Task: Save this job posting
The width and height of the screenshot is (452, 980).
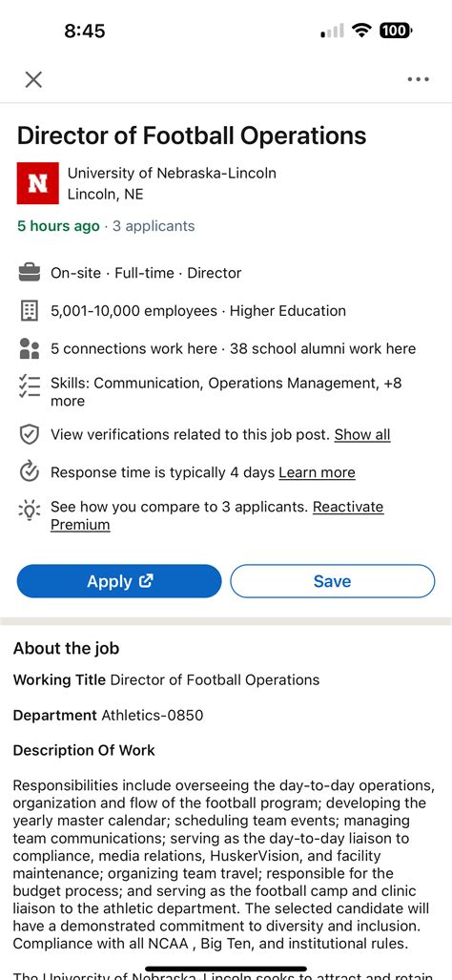Action: [x=332, y=581]
